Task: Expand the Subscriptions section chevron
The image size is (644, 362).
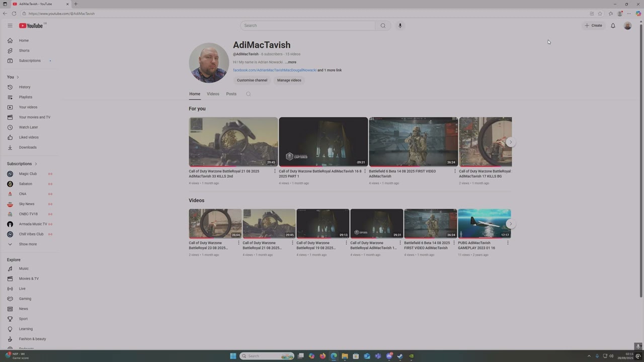Action: pyautogui.click(x=36, y=164)
